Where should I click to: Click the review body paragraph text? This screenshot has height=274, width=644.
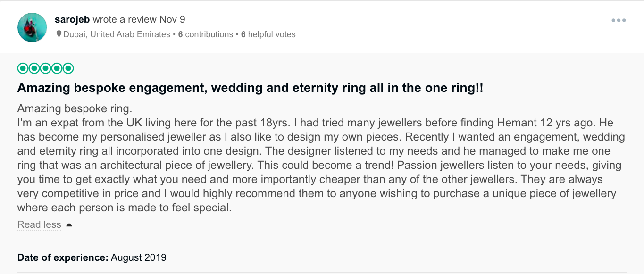321,165
